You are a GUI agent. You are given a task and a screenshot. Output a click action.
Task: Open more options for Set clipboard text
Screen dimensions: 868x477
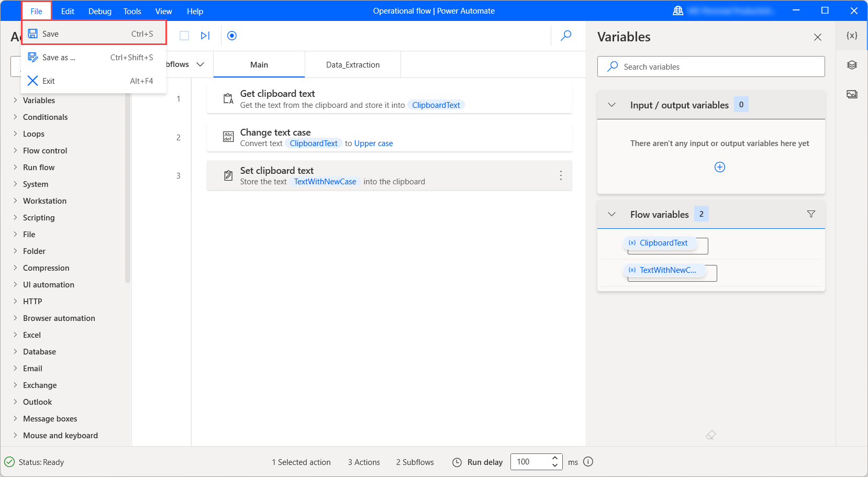[561, 175]
